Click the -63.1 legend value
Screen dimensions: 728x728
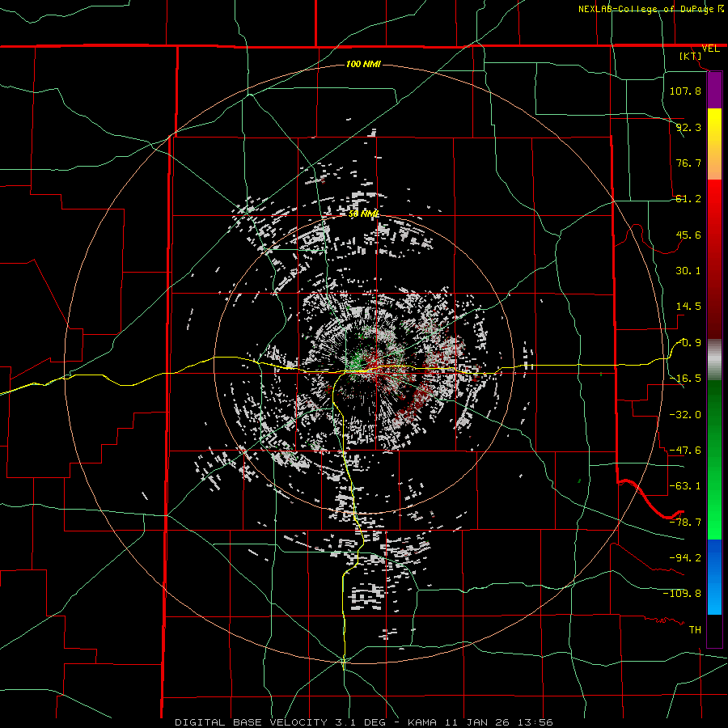click(685, 486)
